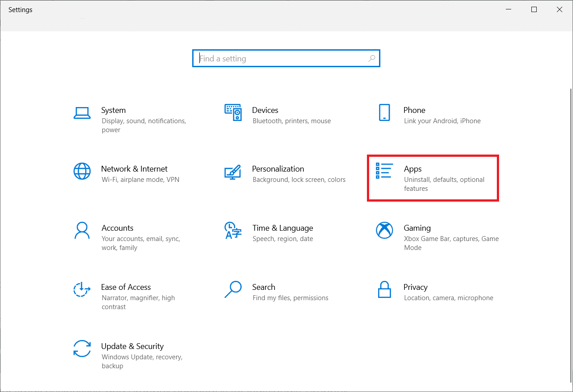Click 'Uninstall, defaults, optional features' description
Viewport: 573px width, 392px height.
coord(444,184)
